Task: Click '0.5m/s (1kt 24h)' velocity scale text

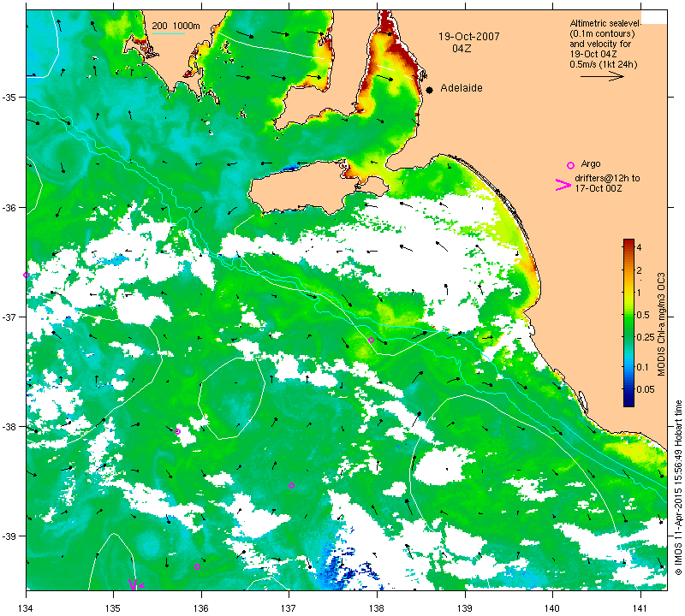Action: coord(604,65)
